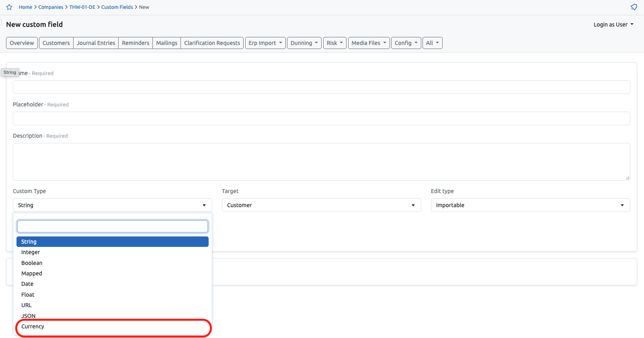This screenshot has height=338, width=644.
Task: Open THW-01-DE breadcrumb link
Action: tap(82, 7)
